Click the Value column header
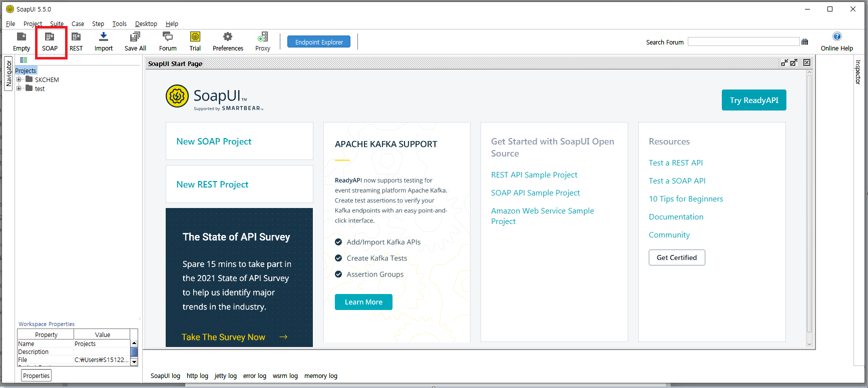The width and height of the screenshot is (868, 388). [102, 334]
